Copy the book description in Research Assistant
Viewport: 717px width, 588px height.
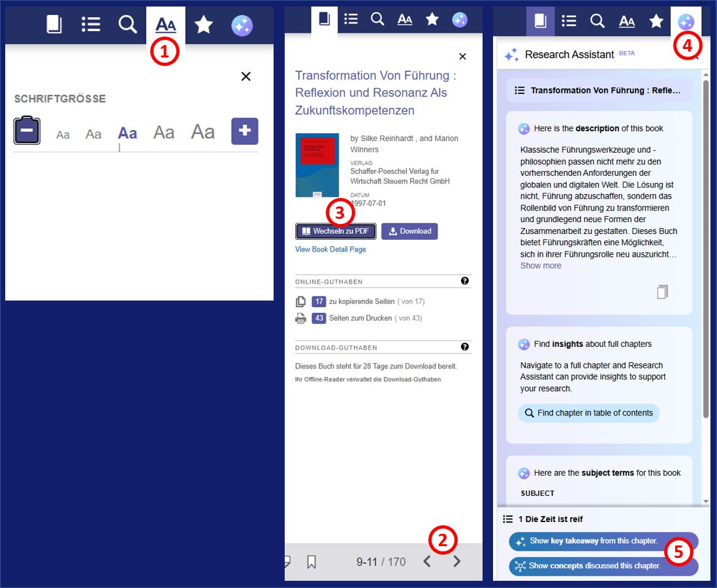coord(662,292)
